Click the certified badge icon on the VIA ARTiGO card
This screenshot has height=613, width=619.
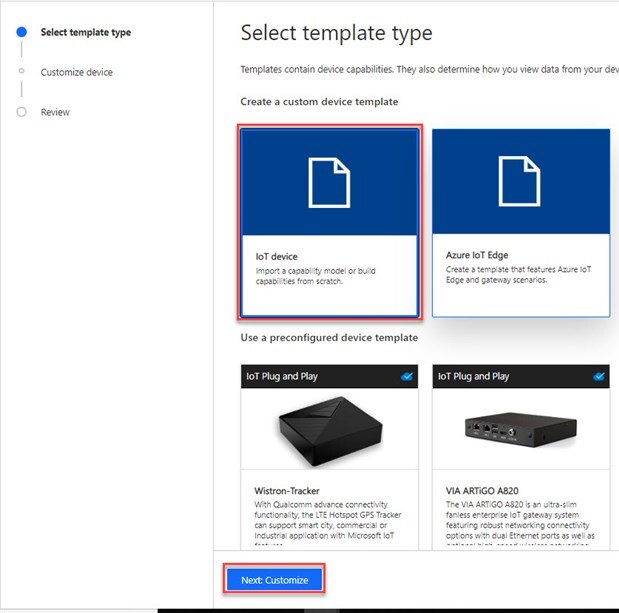599,376
